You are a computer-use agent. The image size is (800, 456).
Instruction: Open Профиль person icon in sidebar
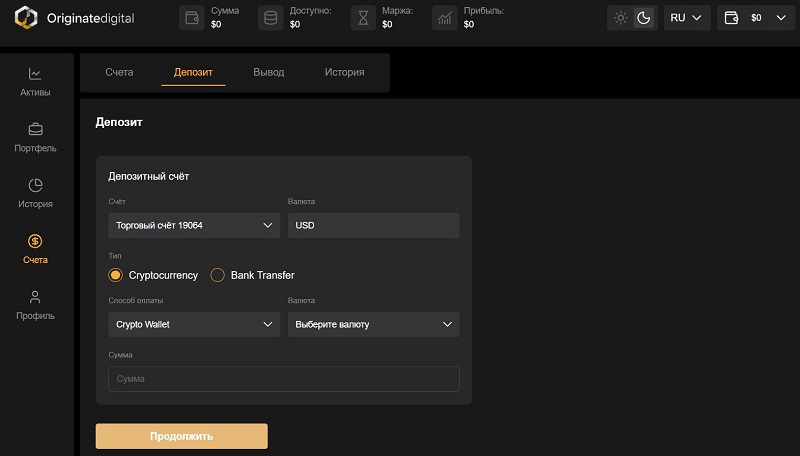(x=35, y=305)
